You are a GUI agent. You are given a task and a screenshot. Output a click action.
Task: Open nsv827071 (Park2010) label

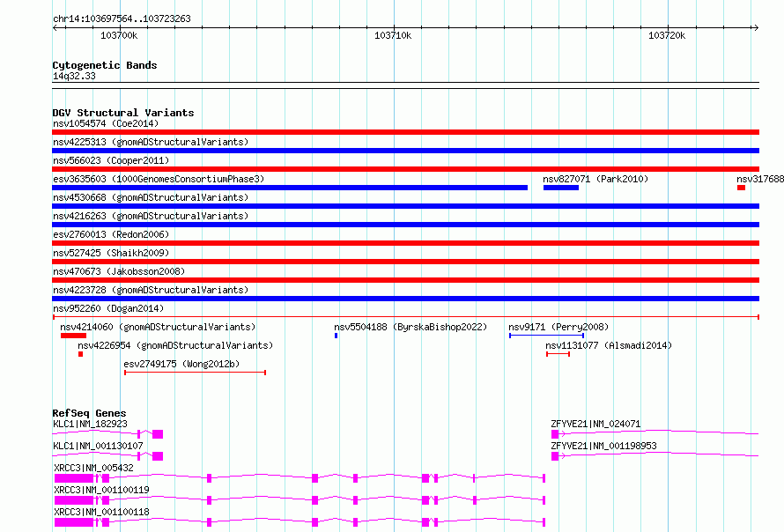(595, 179)
